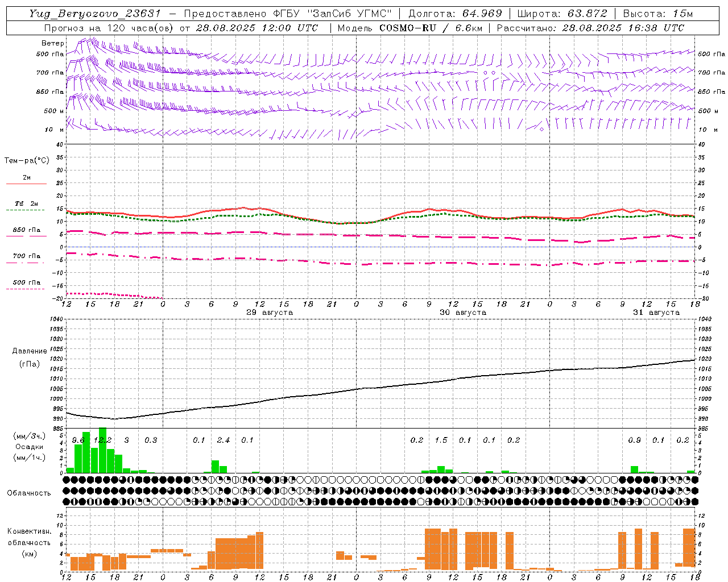Click the '700 гПа' temperature legend entry
The image size is (728, 582).
pos(27,256)
